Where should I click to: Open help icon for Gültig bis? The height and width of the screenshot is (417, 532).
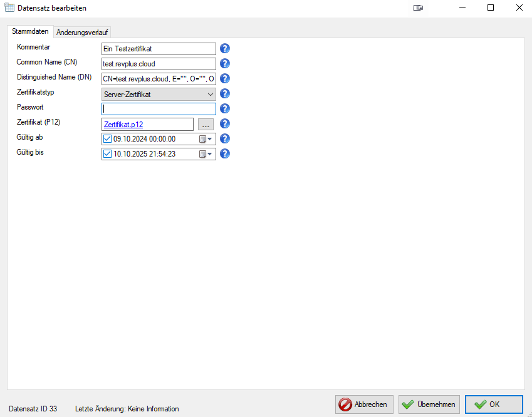tap(225, 153)
